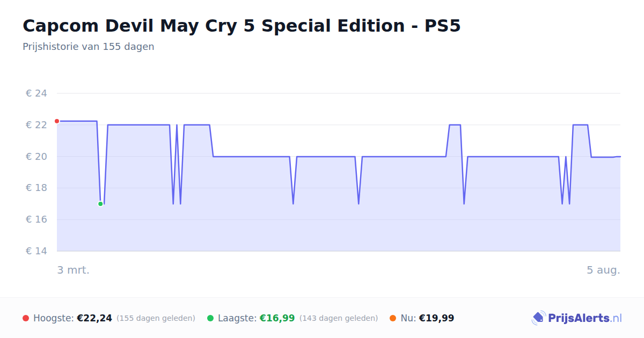Click the PrijsAlerts price tag logo icon
644x338 pixels.
(x=539, y=318)
